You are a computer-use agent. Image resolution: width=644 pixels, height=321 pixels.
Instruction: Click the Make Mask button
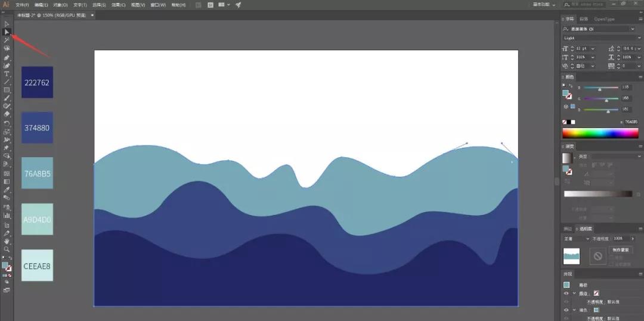click(620, 250)
